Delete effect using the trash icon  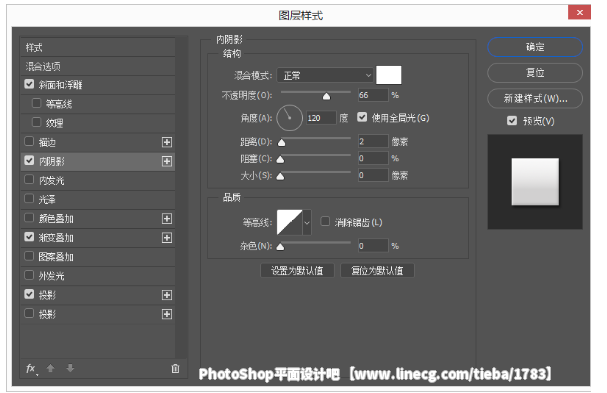175,368
